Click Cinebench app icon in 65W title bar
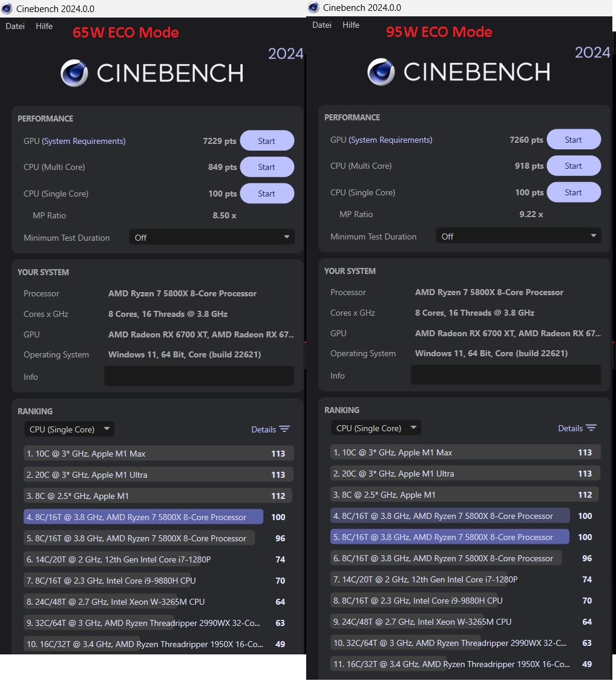Image resolution: width=616 pixels, height=681 pixels. pos(7,8)
